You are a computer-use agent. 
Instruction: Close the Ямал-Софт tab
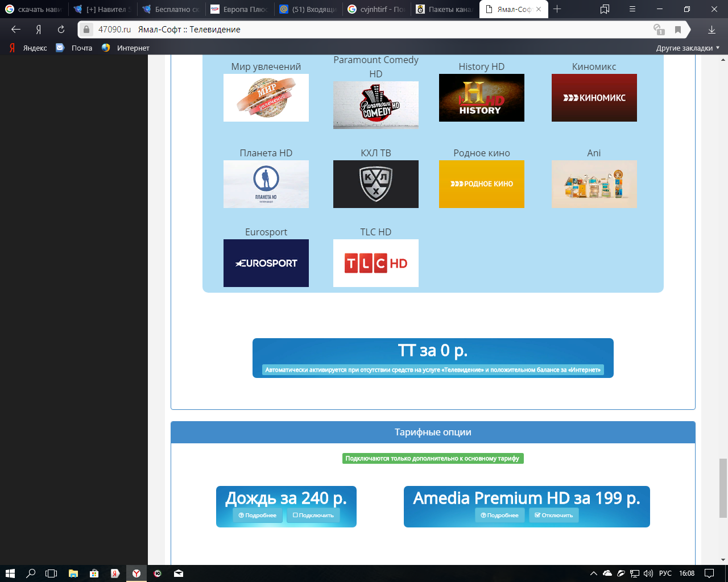[x=539, y=9]
